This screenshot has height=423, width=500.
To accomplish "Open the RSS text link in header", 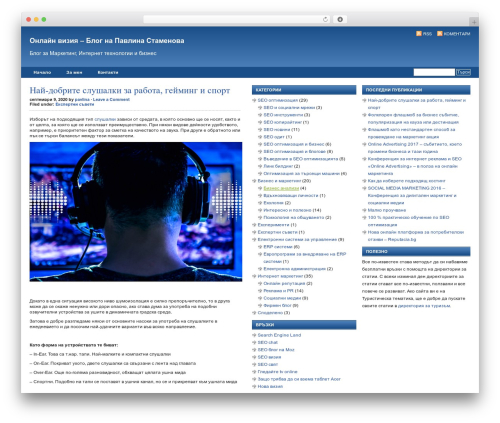I will [427, 34].
